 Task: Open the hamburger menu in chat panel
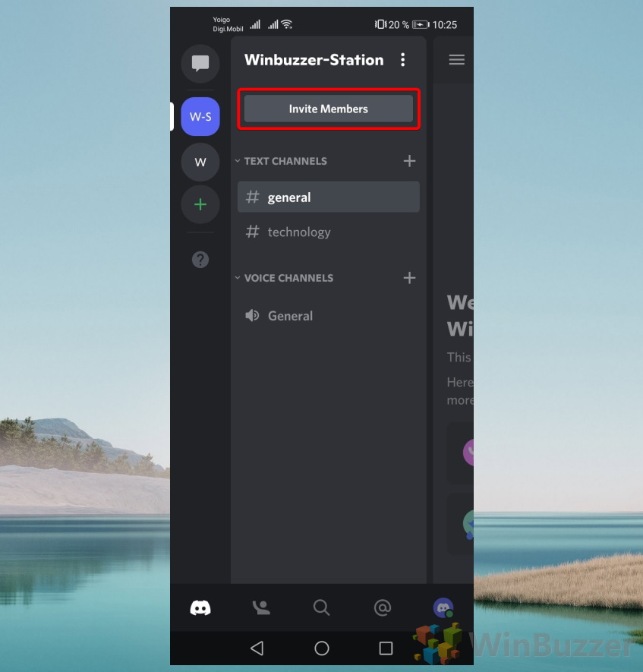click(x=457, y=59)
